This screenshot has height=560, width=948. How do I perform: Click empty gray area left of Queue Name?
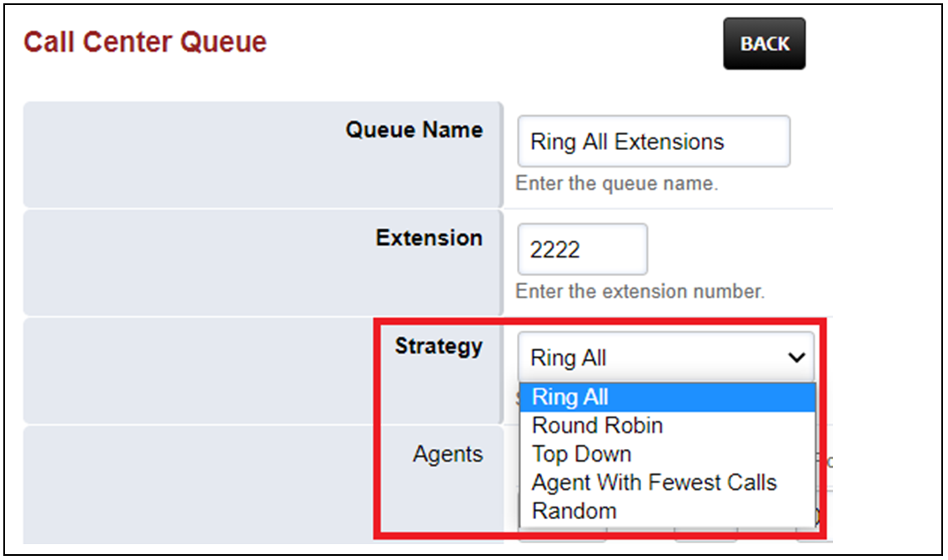pyautogui.click(x=167, y=154)
